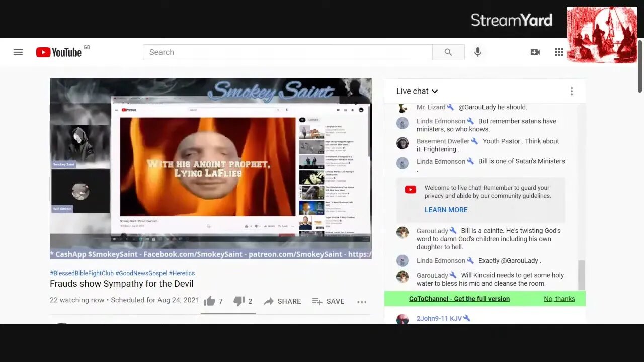Viewport: 644px width, 362px height.
Task: Click Mr. Lizard's chat avatar
Action: click(403, 107)
